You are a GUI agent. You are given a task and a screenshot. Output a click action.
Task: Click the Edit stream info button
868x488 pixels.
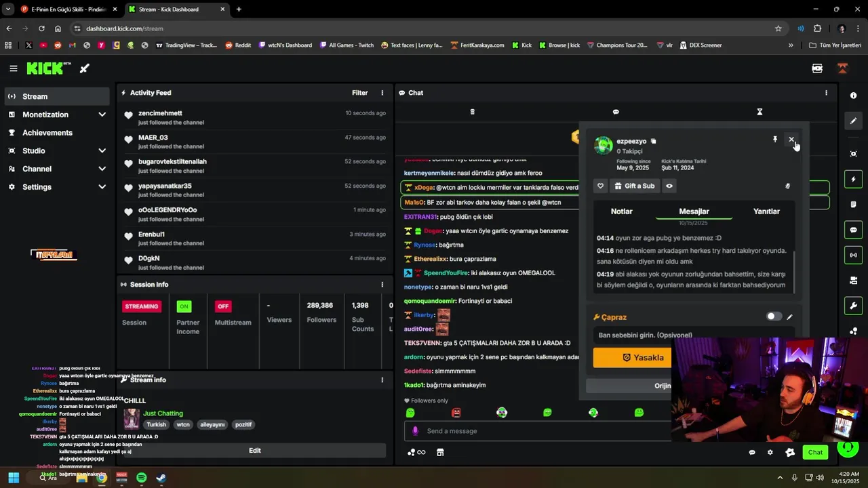coord(255,451)
